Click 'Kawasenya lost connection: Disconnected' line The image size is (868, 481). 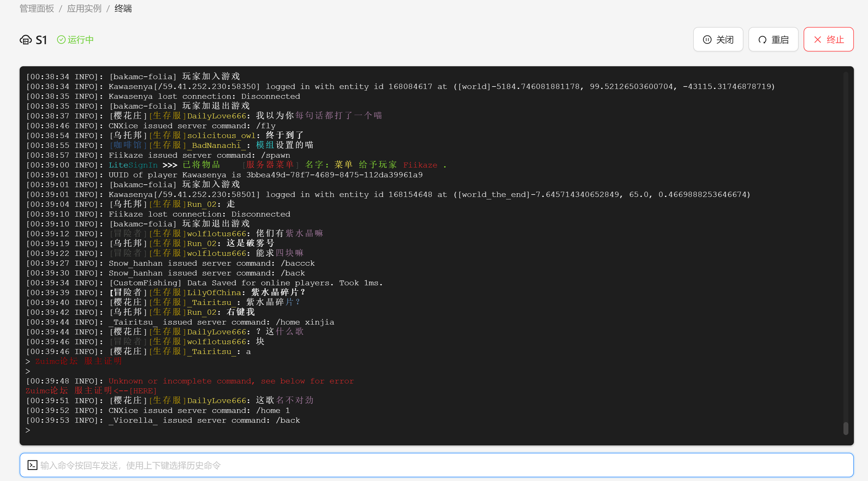[163, 96]
